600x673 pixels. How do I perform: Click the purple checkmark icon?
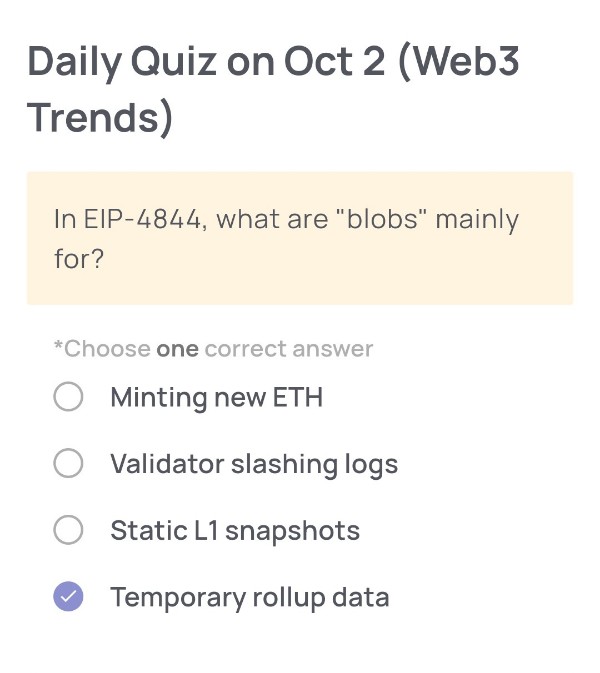[68, 597]
